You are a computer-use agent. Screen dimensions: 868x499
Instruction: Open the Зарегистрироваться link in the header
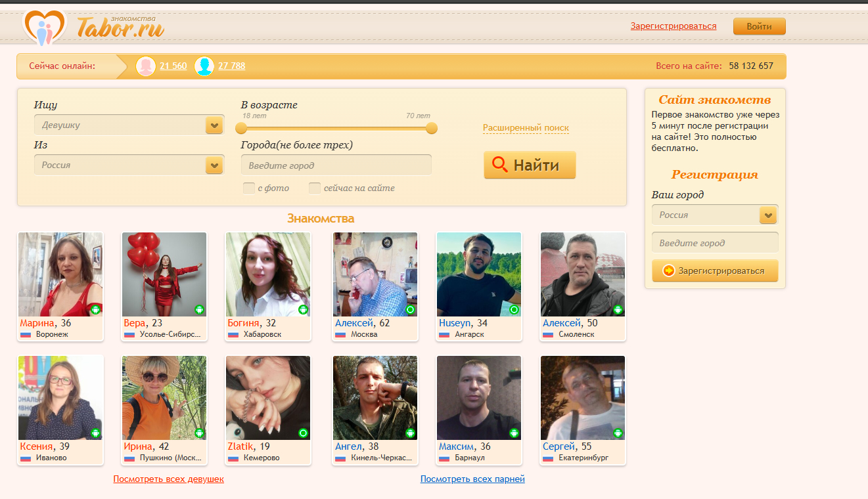674,26
